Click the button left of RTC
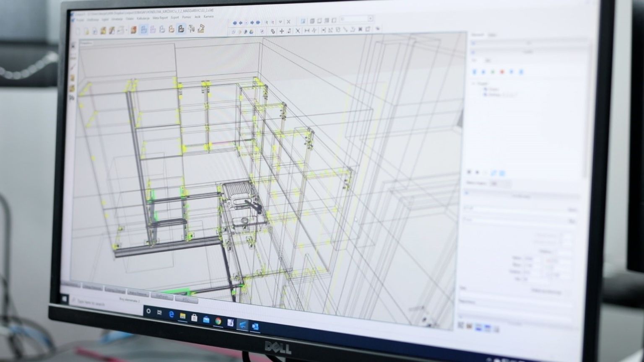The image size is (644, 362). tap(162, 296)
